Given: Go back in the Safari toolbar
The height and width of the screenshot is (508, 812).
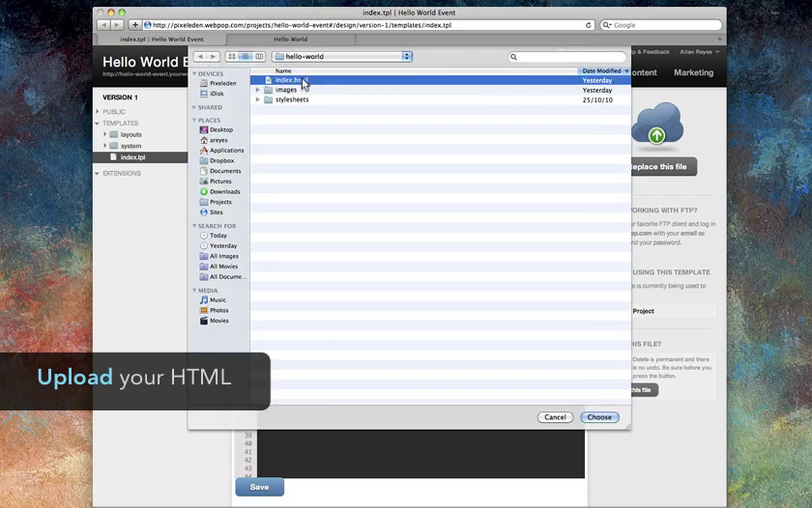Looking at the screenshot, I should click(103, 25).
